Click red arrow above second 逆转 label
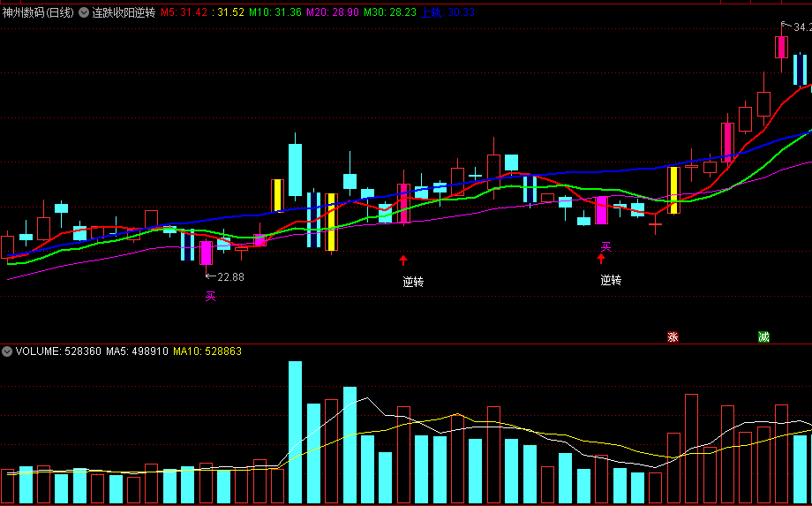The width and height of the screenshot is (812, 506). 601,259
